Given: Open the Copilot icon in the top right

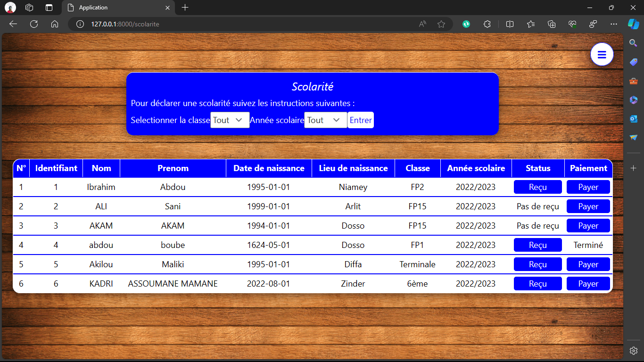Looking at the screenshot, I should (x=633, y=24).
